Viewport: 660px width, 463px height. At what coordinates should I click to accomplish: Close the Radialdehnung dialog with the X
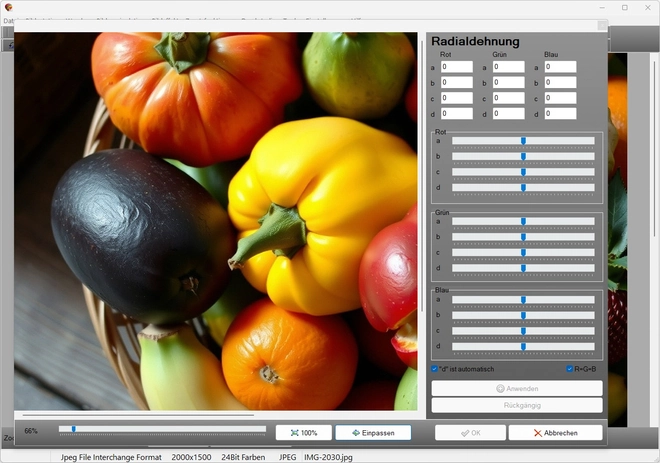[x=601, y=26]
